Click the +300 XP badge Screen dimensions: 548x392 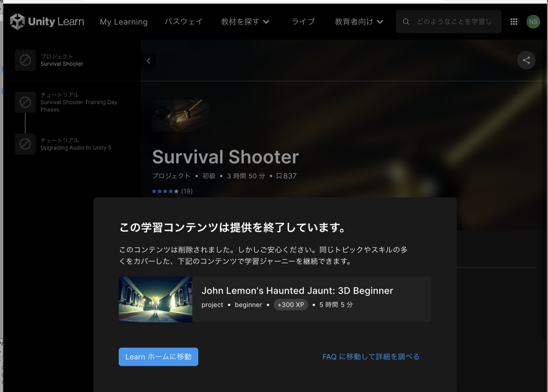click(x=291, y=305)
